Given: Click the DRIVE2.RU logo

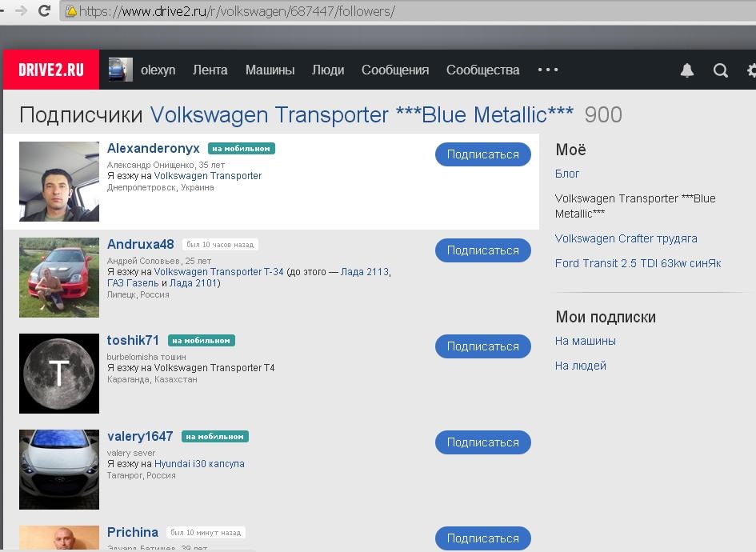Looking at the screenshot, I should 51,70.
